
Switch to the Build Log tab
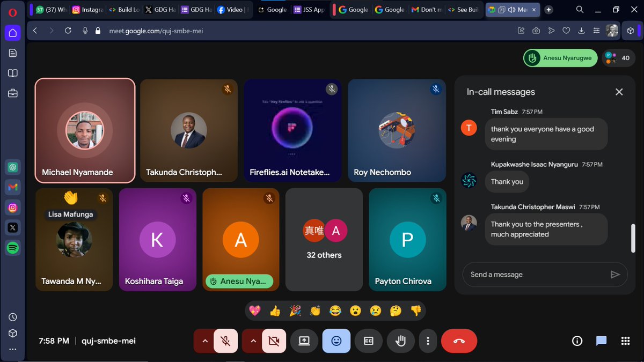(123, 10)
